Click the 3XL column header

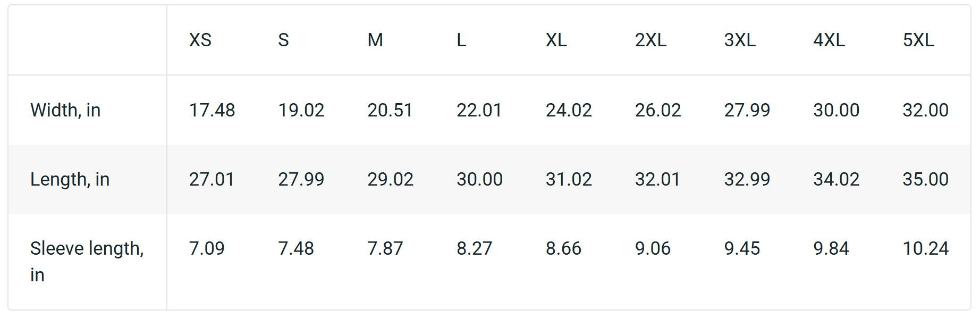click(x=740, y=40)
